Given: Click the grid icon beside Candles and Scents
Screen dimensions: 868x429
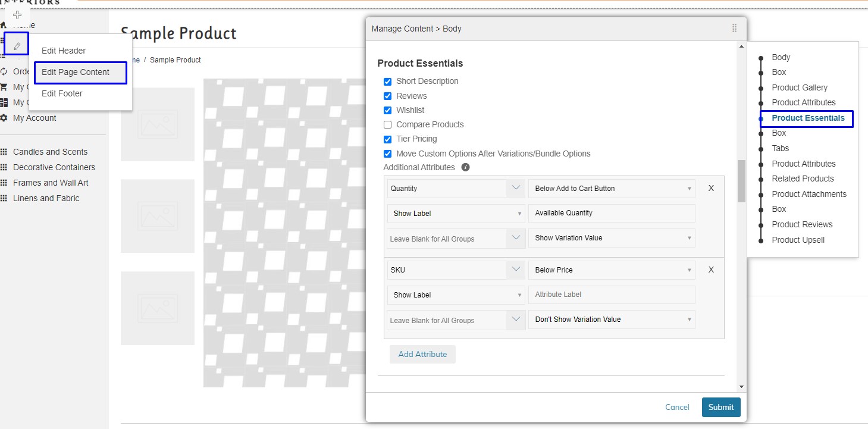Looking at the screenshot, I should coord(4,152).
